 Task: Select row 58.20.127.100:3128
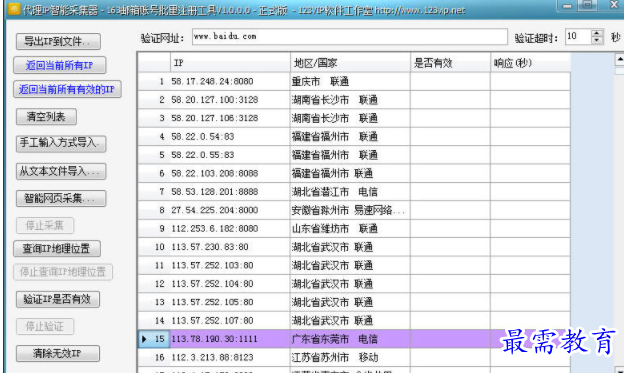(x=354, y=100)
